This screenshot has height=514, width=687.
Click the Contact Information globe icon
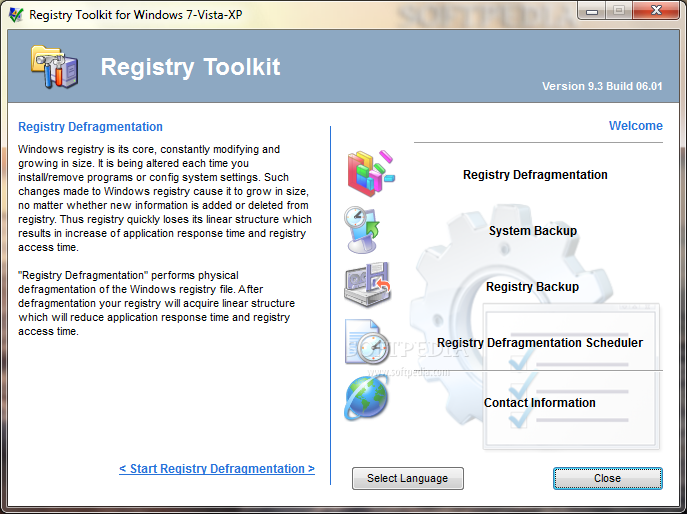pos(366,398)
